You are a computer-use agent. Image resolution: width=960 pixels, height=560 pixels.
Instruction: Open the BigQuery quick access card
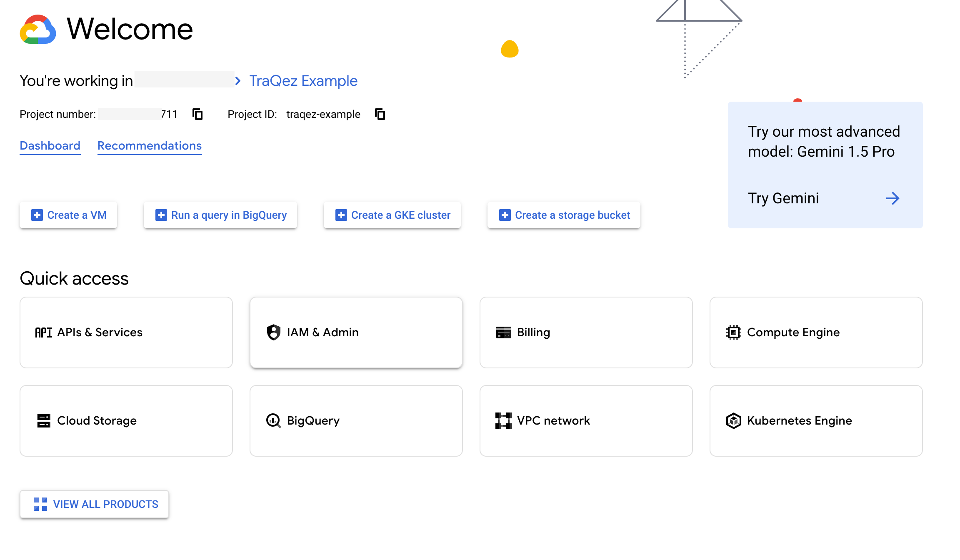point(356,421)
